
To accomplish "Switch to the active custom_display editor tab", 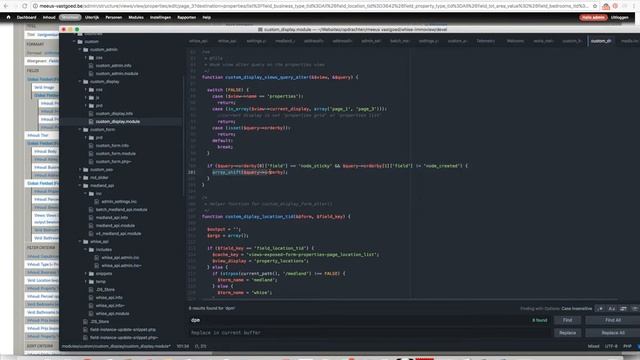I will [601, 41].
